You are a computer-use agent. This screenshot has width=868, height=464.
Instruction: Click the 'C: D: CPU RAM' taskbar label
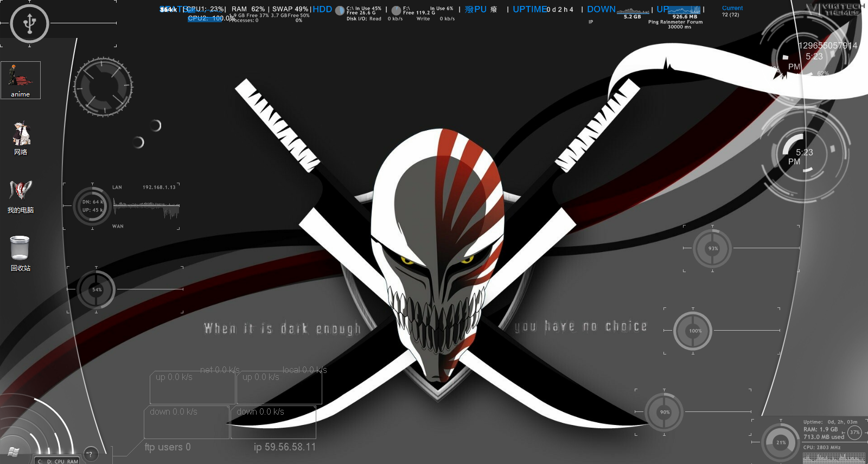58,461
